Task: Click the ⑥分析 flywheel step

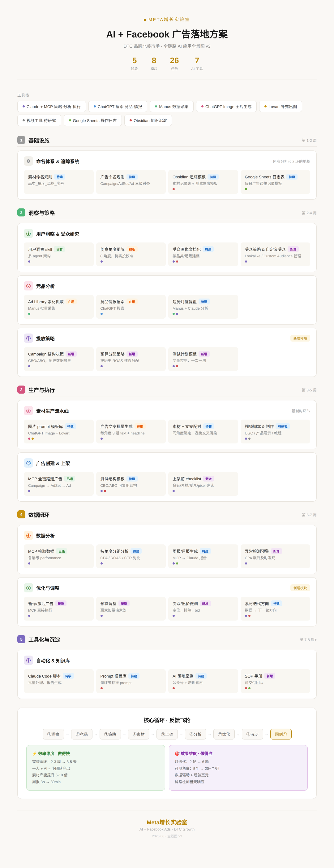Action: 195,734
